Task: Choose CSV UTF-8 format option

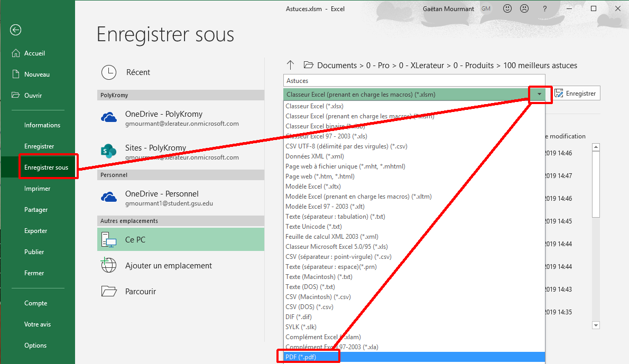Action: point(346,146)
